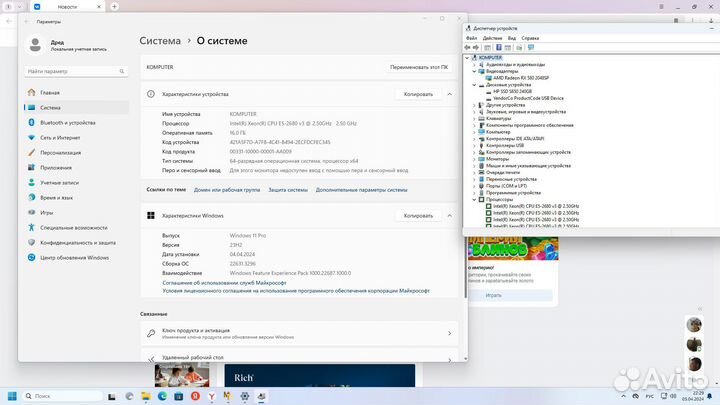Select KOMPUTER root in Device Manager tree
This screenshot has width=720, height=405.
coord(490,58)
